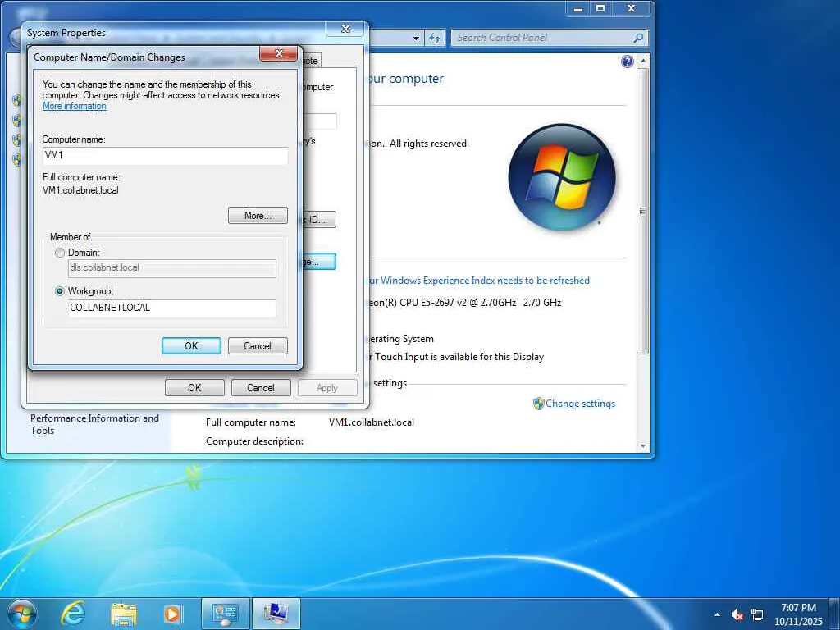This screenshot has height=630, width=840.
Task: Click the Computer description label
Action: (254, 441)
